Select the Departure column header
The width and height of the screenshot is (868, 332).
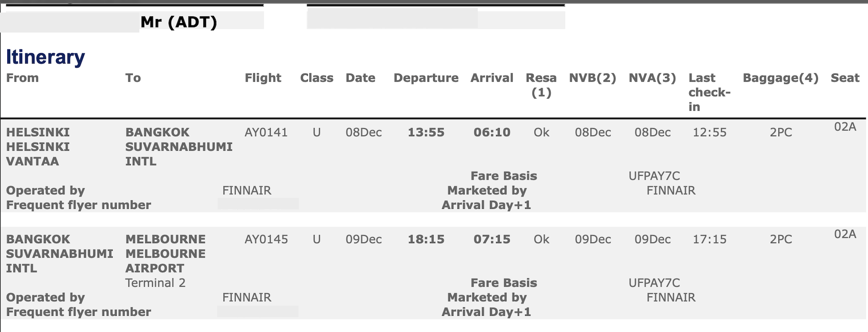point(425,78)
